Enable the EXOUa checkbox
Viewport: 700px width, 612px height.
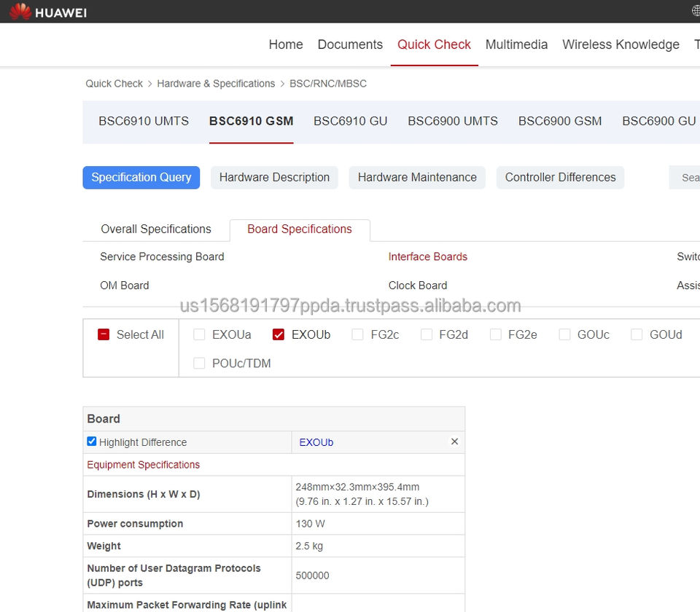[x=199, y=334]
